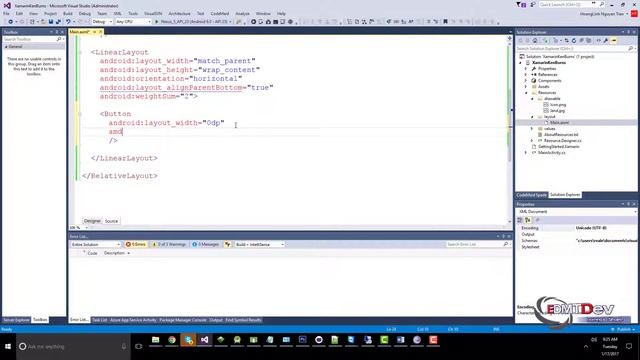Open Chrome from the Windows taskbar
640x360 pixels.
(172, 340)
